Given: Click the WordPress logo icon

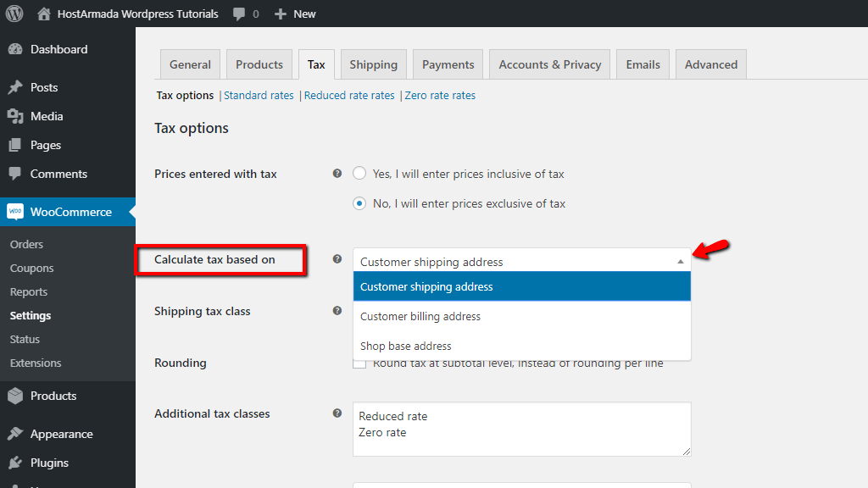Looking at the screenshot, I should click(x=14, y=14).
